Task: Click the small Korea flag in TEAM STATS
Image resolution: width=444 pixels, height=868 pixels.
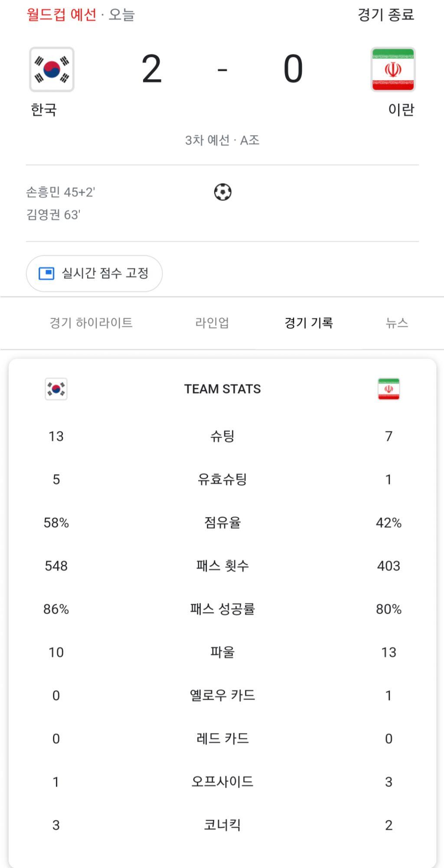Action: 56,389
